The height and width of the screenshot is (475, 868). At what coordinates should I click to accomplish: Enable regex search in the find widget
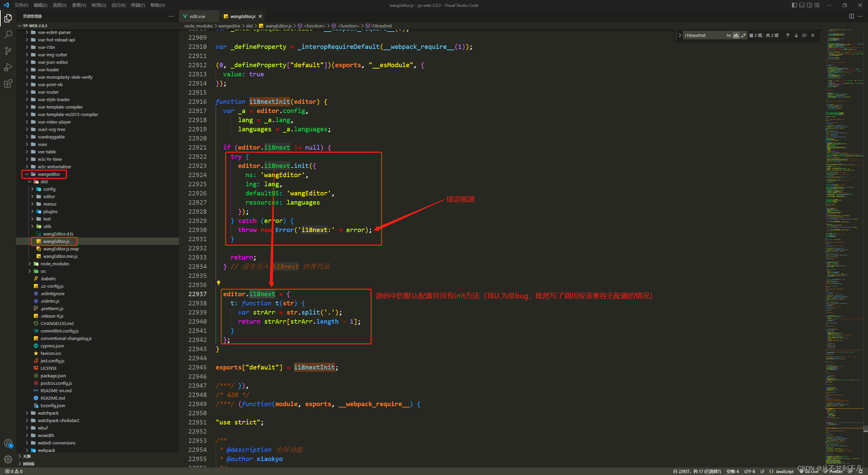tap(743, 35)
